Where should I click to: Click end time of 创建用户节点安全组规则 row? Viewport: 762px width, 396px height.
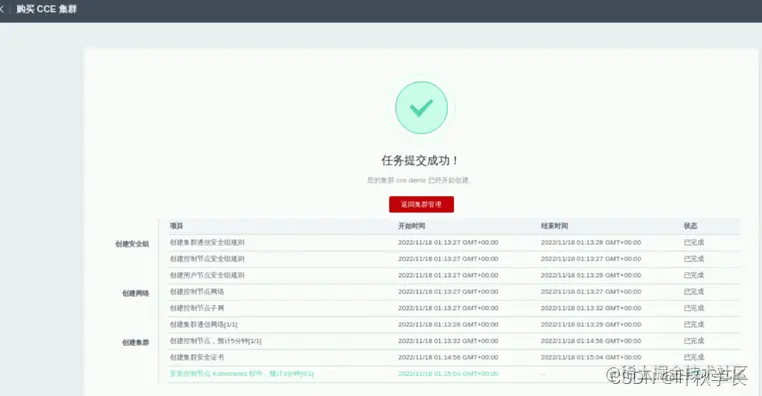pos(591,275)
